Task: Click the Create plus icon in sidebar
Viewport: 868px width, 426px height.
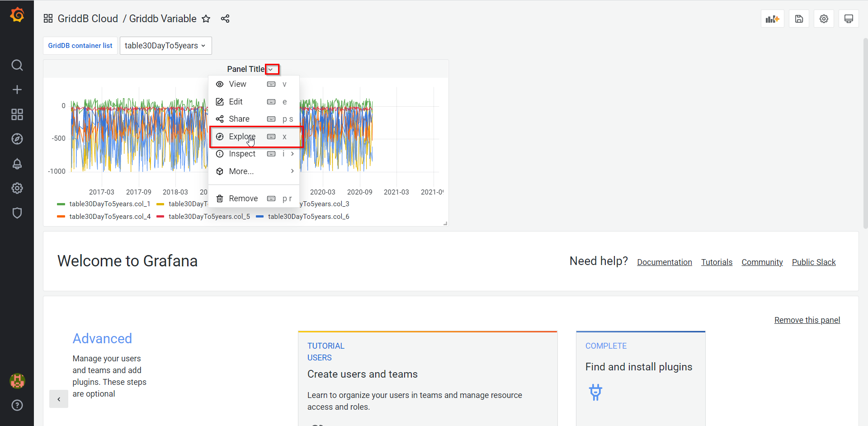Action: (x=17, y=90)
